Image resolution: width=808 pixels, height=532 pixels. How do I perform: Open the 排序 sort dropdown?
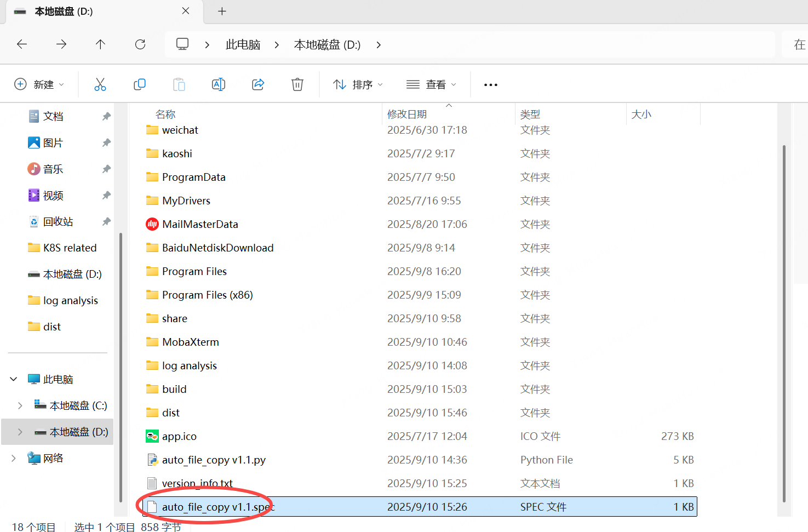point(358,84)
